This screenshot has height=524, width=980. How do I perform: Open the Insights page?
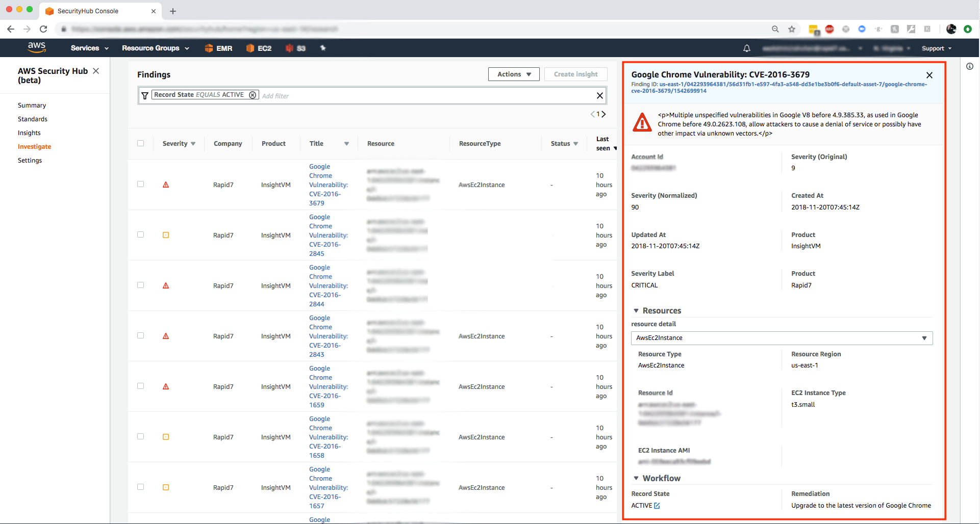[29, 133]
